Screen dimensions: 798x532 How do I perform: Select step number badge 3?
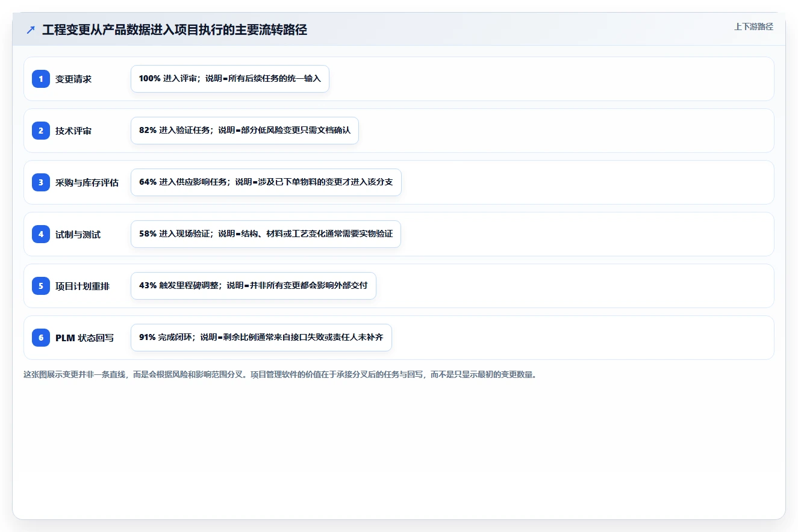point(41,182)
